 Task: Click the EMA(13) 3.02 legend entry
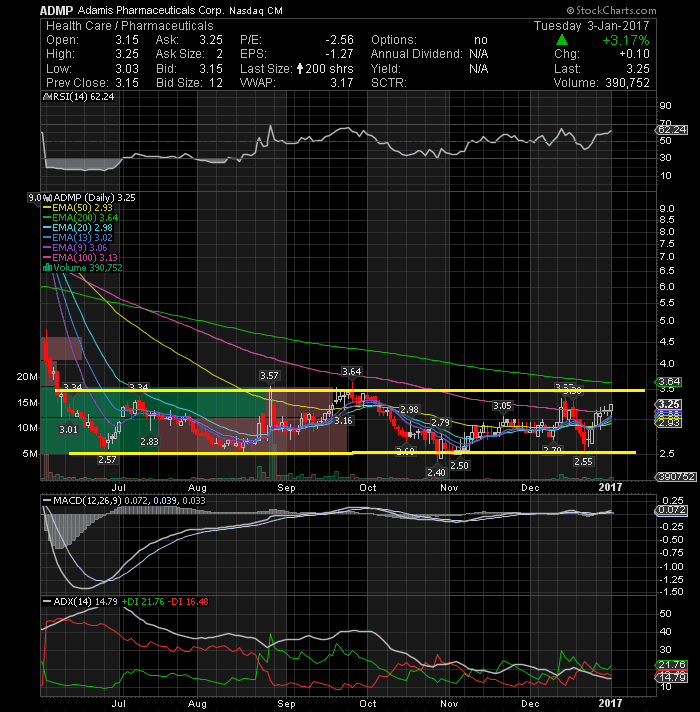pyautogui.click(x=78, y=237)
